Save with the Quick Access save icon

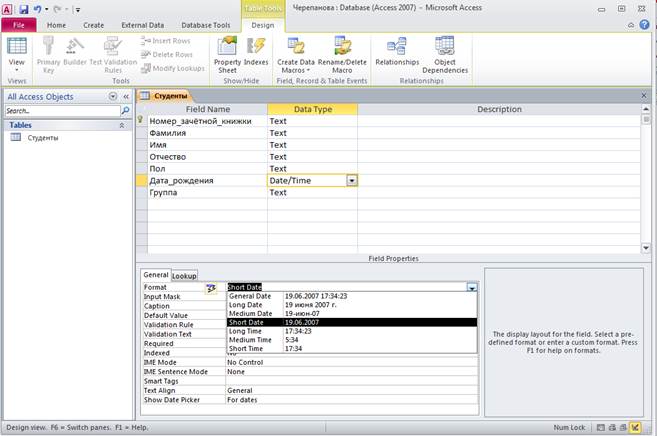pos(24,9)
